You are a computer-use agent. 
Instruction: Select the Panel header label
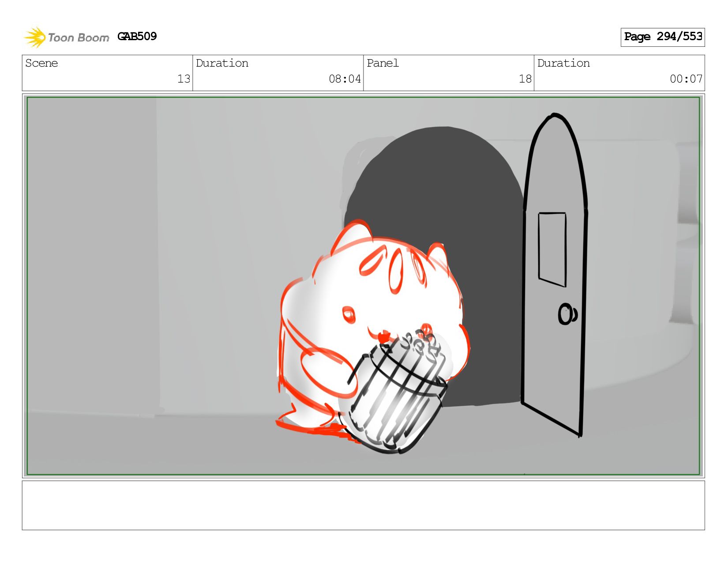point(383,63)
